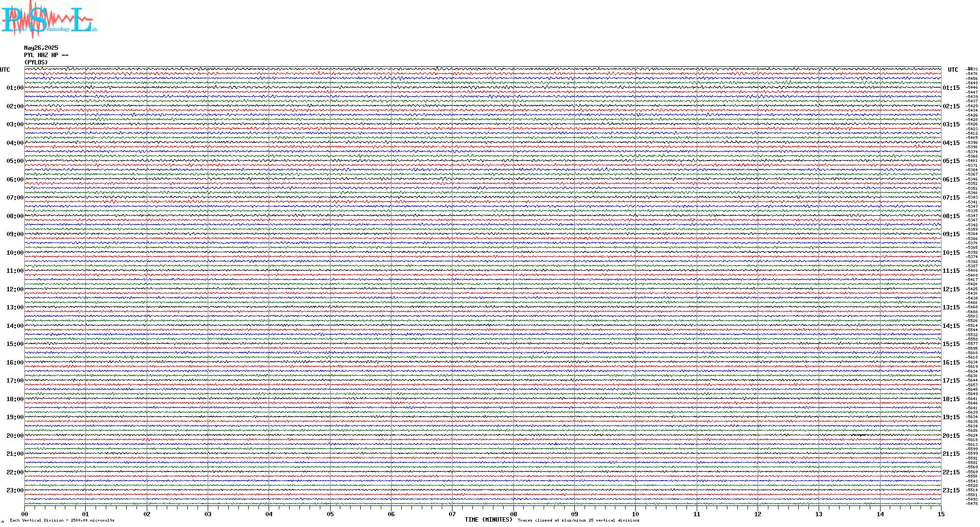Click the 06:15 time label on right
980x527 pixels.
[951, 180]
